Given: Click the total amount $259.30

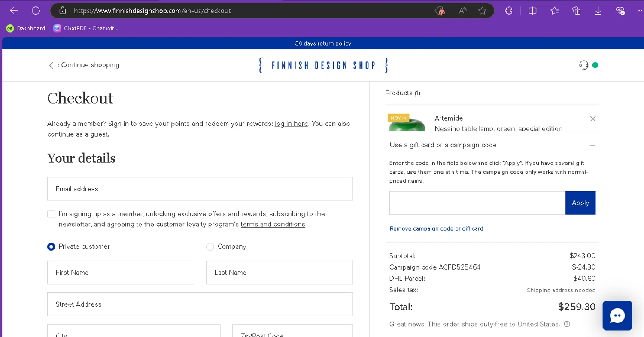Looking at the screenshot, I should 577,307.
